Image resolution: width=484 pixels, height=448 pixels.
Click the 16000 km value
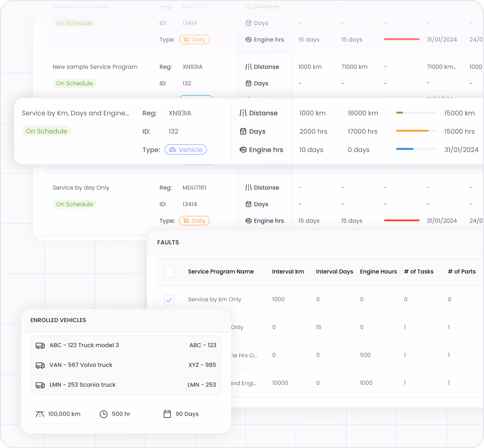click(x=363, y=113)
